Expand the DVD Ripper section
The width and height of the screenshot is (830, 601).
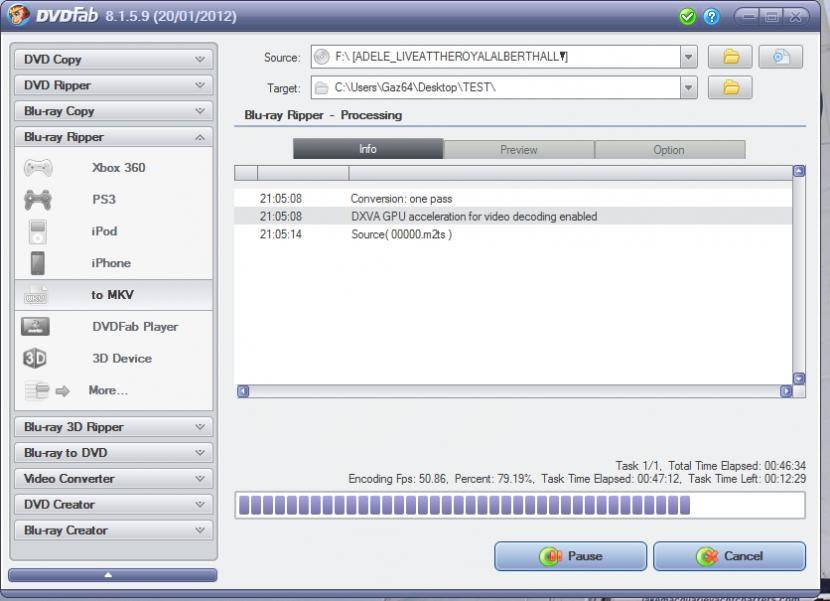point(114,85)
